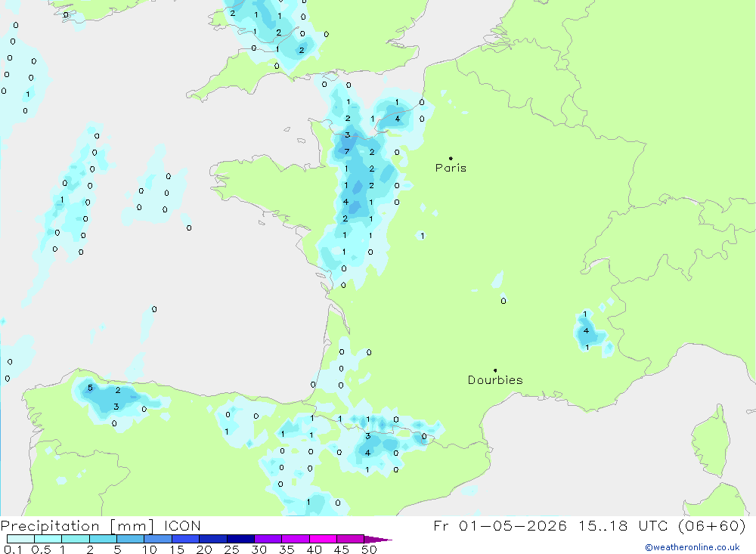
Task: Pick the 30–35 mm purple legend swatch
Action: click(x=268, y=539)
